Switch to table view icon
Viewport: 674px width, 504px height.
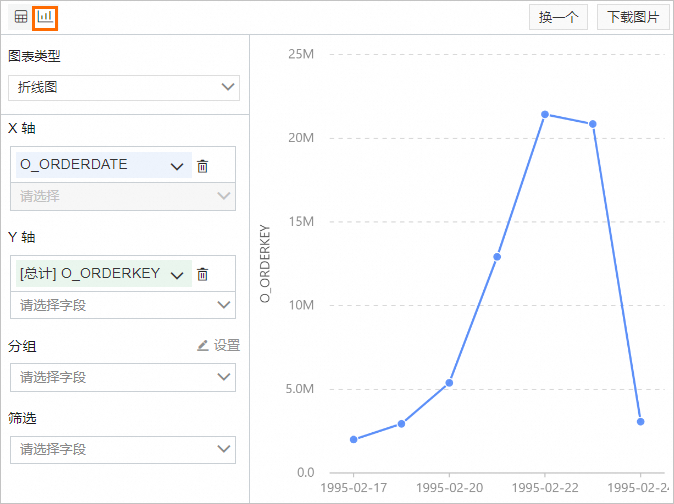click(x=21, y=17)
